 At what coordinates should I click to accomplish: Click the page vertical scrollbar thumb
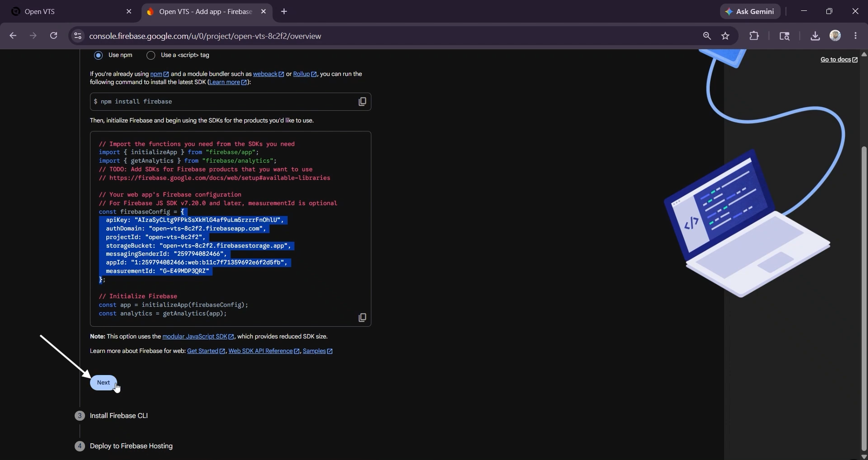(864, 298)
